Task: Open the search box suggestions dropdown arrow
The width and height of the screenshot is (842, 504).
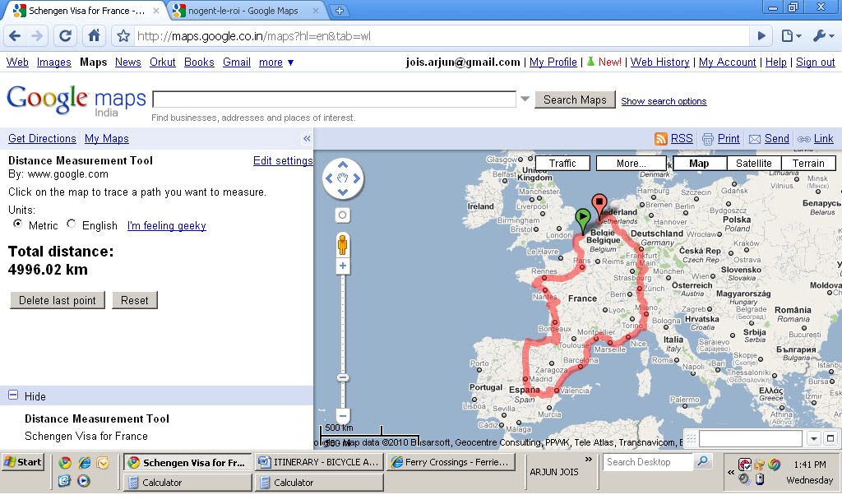Action: point(525,99)
